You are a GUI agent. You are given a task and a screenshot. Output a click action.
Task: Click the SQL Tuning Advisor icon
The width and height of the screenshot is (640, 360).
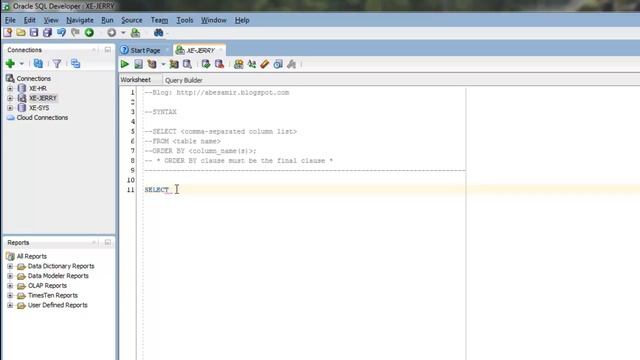pos(187,64)
